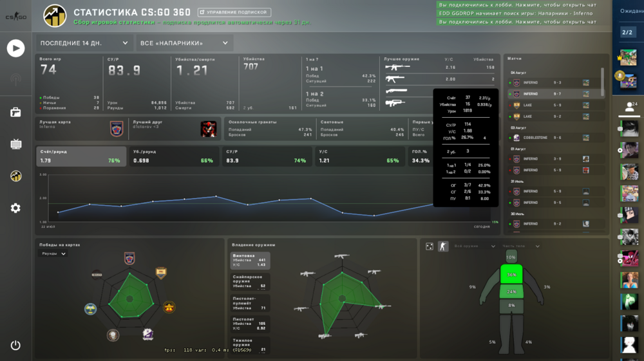This screenshot has height=361, width=644.
Task: Select the «У/С» 1.21 chart tab
Action: (360, 156)
